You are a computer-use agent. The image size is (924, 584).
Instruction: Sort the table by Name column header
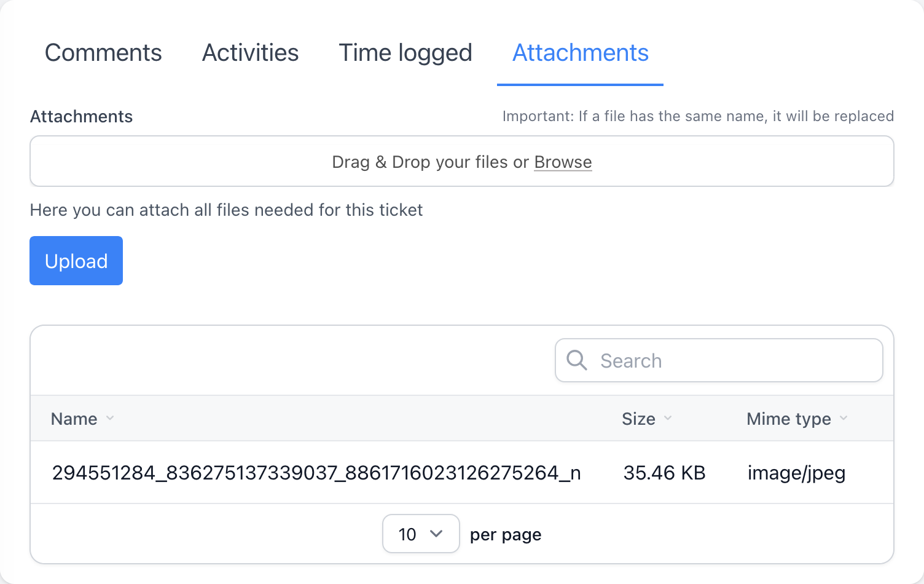pyautogui.click(x=74, y=419)
